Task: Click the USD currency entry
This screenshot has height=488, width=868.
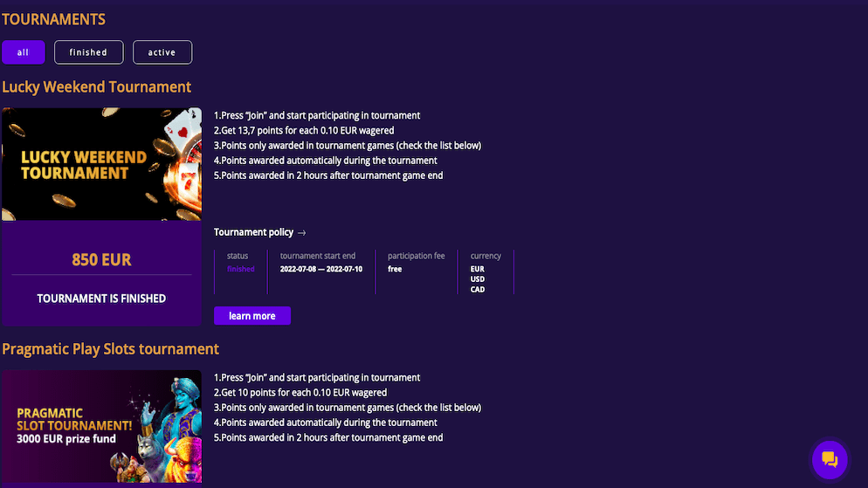Action: [x=477, y=278]
